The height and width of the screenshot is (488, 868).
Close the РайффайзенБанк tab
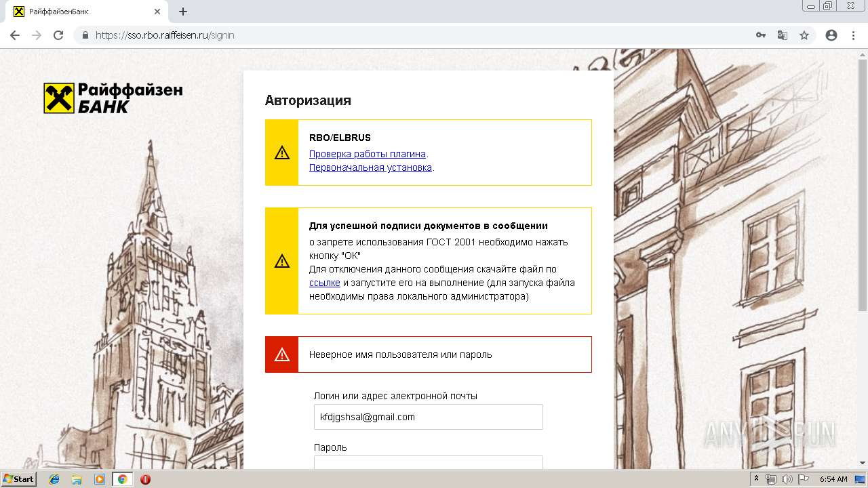coord(157,12)
